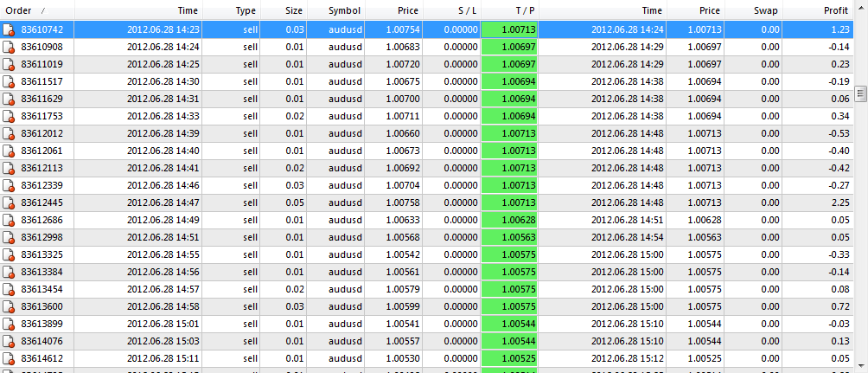This screenshot has height=373, width=868.
Task: Select order number 83610742
Action: coord(41,30)
